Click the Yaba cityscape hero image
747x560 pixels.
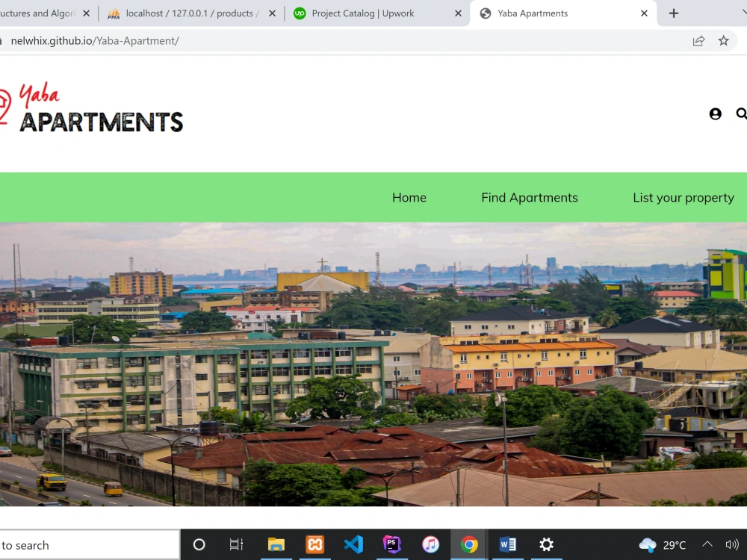(x=373, y=364)
